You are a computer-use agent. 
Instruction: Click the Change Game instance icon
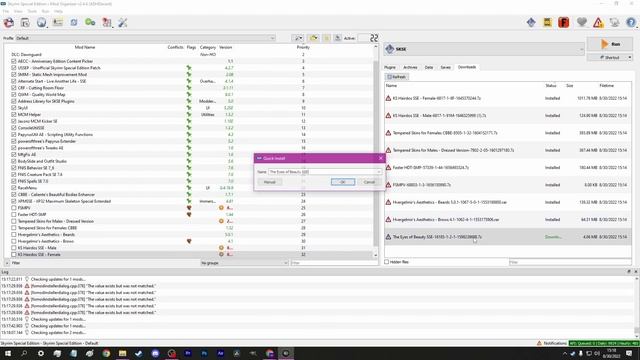9,23
